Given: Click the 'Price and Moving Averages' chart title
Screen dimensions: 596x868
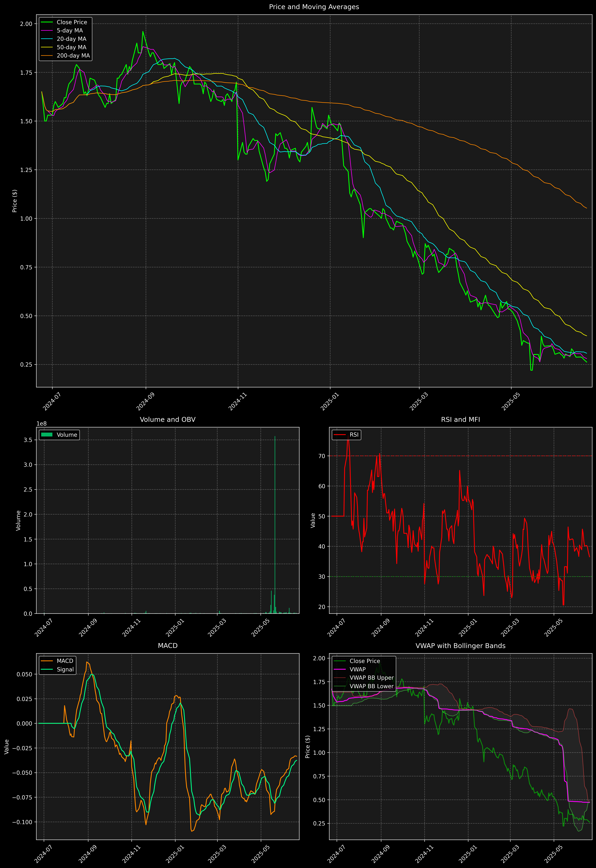Looking at the screenshot, I should (314, 7).
